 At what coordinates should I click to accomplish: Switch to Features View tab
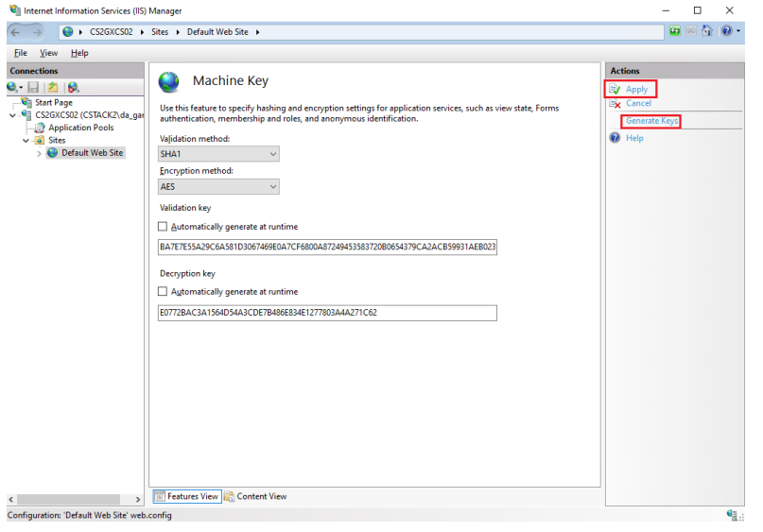pyautogui.click(x=187, y=496)
